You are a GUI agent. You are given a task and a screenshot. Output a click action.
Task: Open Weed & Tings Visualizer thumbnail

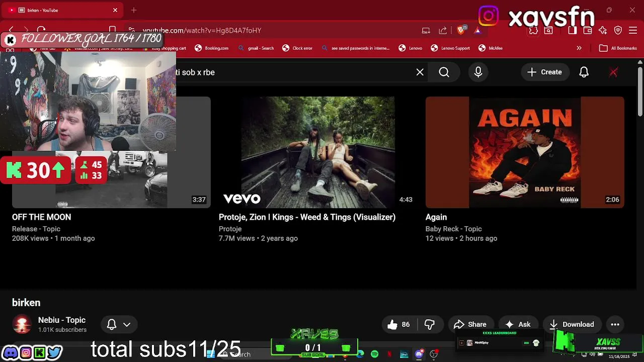318,152
